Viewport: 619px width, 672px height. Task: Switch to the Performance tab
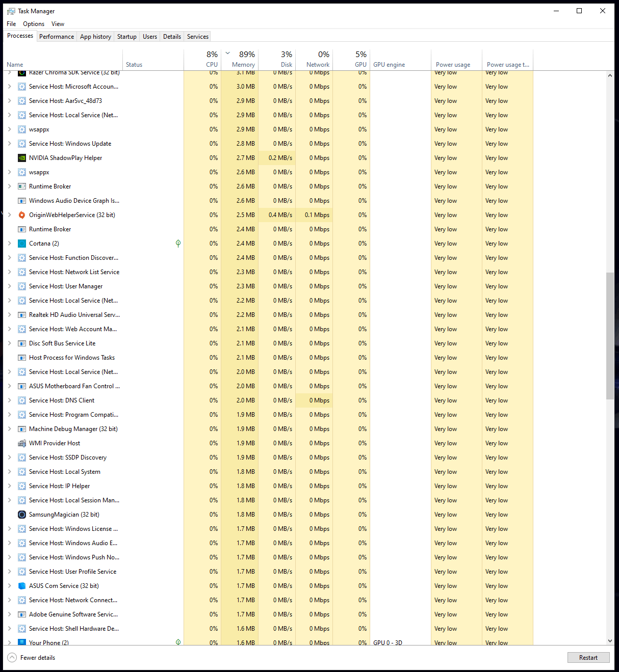tap(57, 37)
